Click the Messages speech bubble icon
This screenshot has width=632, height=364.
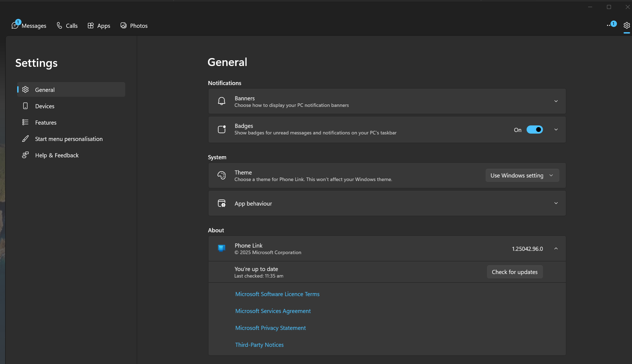pyautogui.click(x=15, y=26)
